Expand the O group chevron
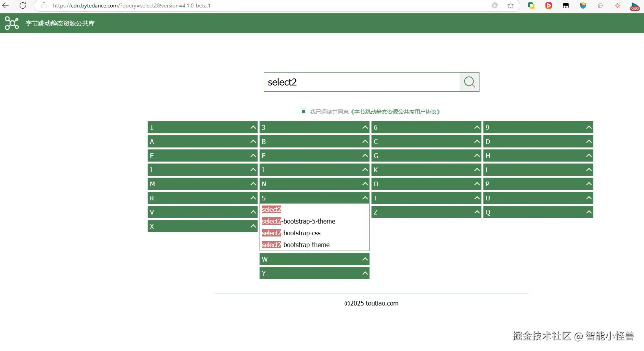This screenshot has height=351, width=644. pos(477,184)
